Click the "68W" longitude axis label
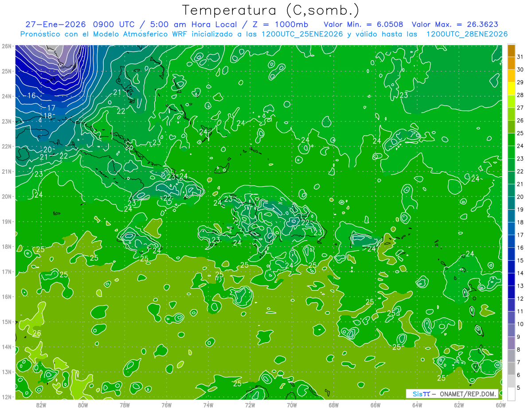Screen dimensions: 532x411 pyautogui.click(x=333, y=405)
